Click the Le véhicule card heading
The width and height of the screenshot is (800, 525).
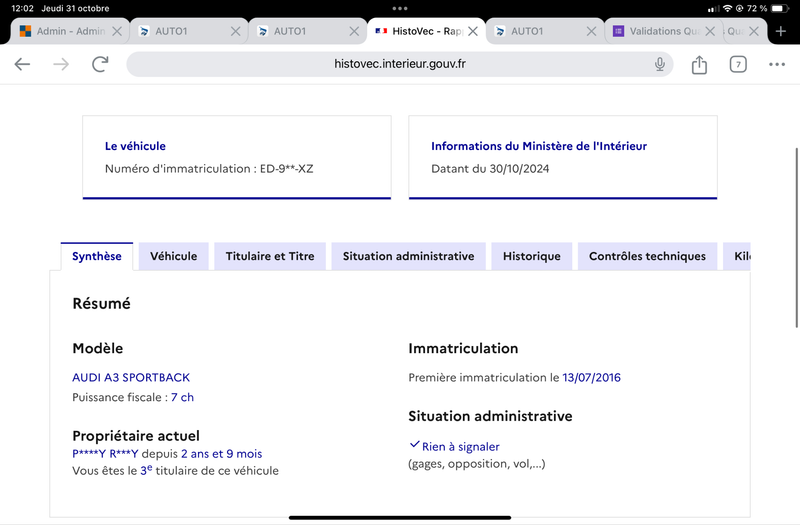pyautogui.click(x=135, y=146)
